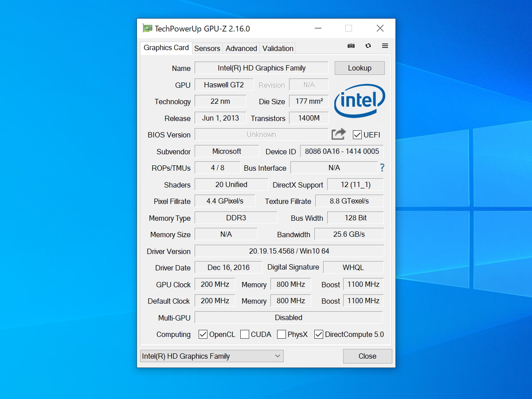Open the Intel(R) HD Graphics Family dropdown
Viewport: 532px width, 399px height.
pyautogui.click(x=212, y=356)
